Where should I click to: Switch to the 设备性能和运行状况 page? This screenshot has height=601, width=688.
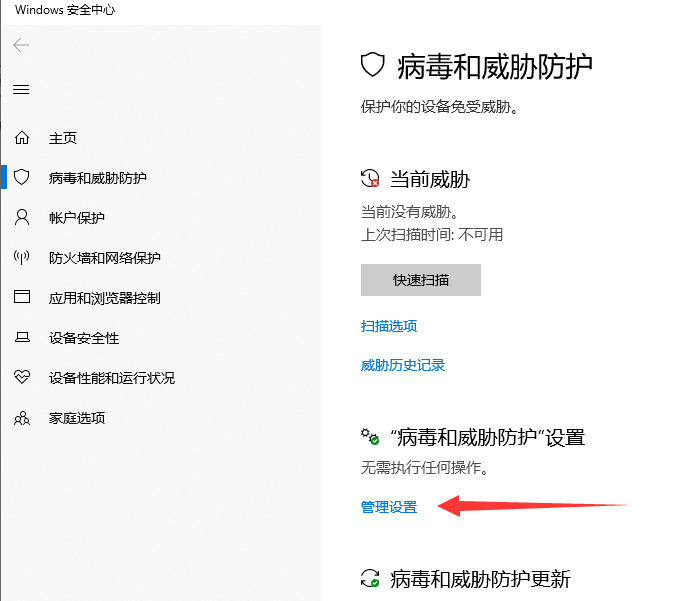(x=111, y=378)
